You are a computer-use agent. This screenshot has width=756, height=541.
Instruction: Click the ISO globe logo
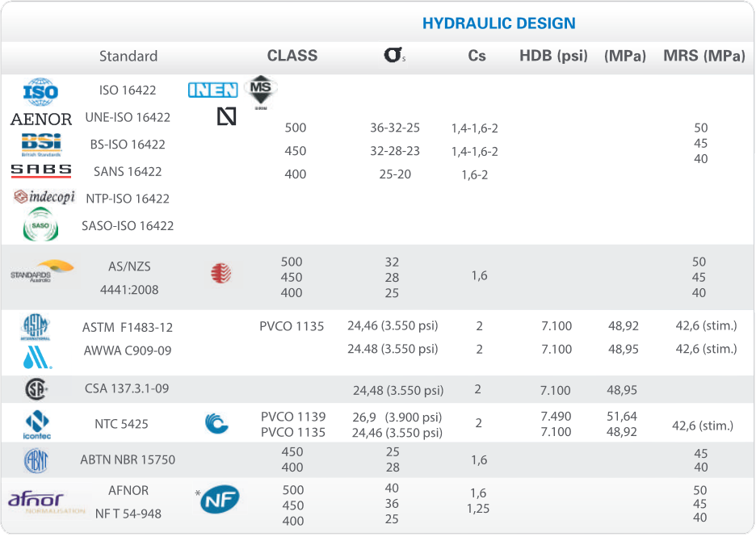[40, 91]
